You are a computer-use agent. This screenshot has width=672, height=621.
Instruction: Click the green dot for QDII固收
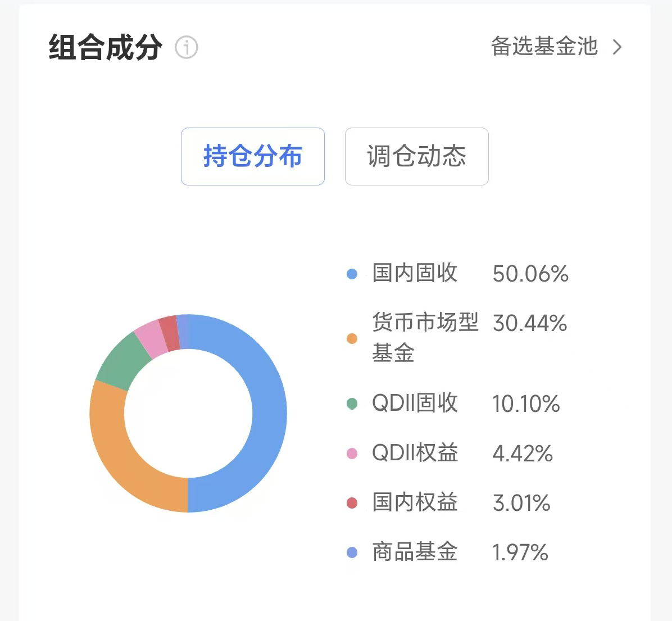[352, 404]
